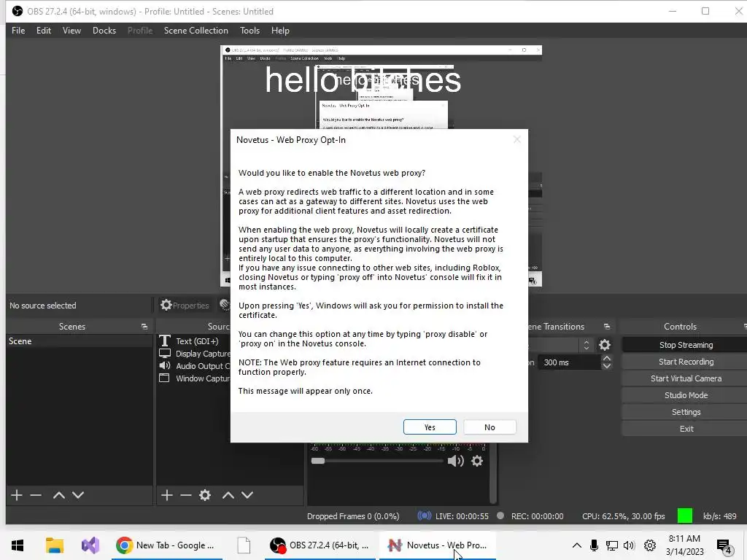
Task: Open Visual Studio from the taskbar
Action: coord(90,545)
